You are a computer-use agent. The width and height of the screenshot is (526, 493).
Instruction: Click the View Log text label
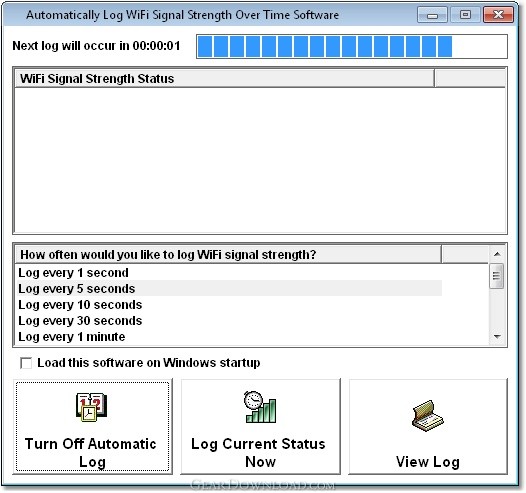click(428, 462)
